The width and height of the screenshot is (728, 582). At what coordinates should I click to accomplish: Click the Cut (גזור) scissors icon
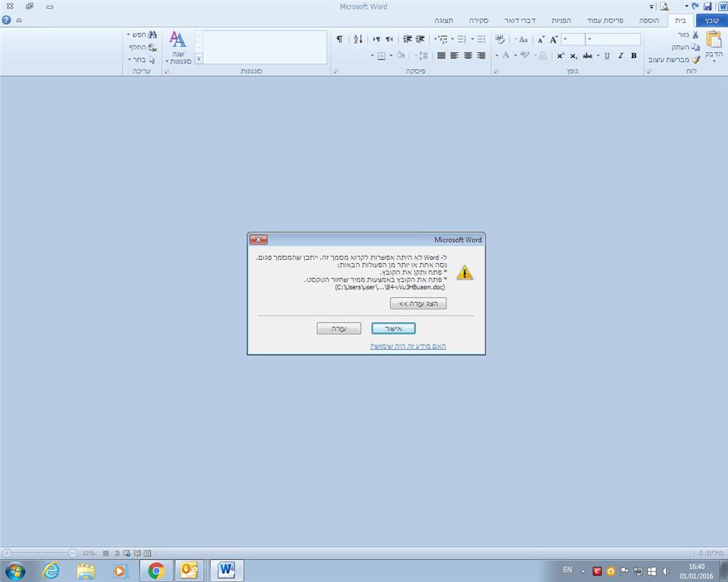(x=695, y=35)
